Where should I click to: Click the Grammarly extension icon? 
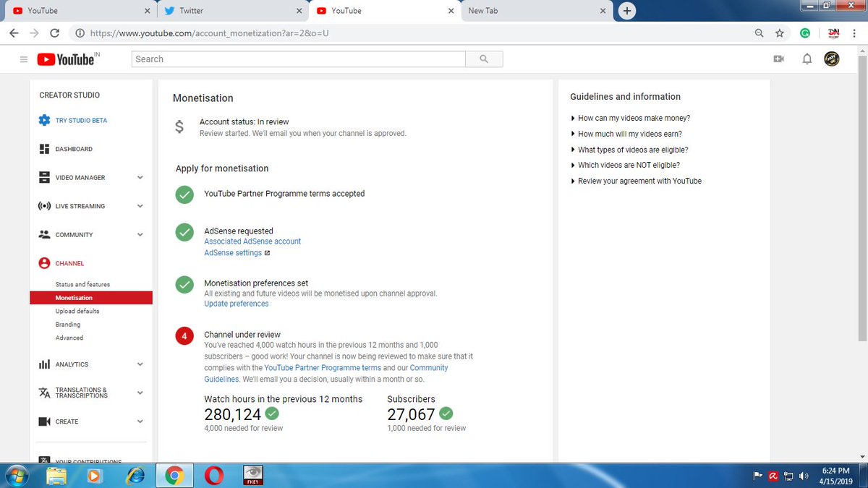pos(805,33)
